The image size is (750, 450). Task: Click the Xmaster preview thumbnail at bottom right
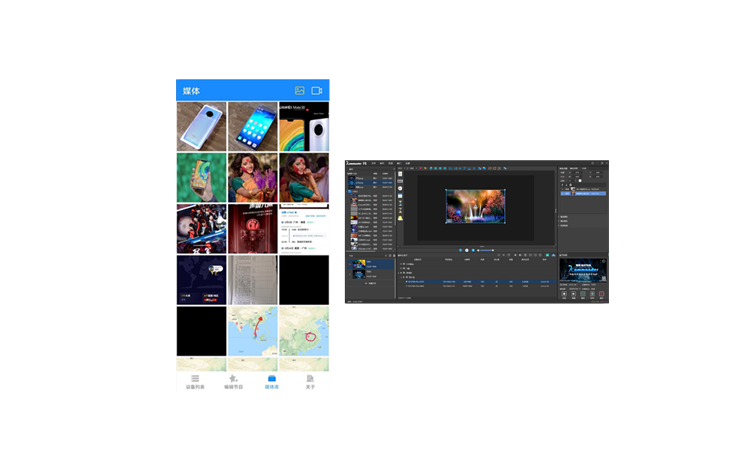coord(582,271)
